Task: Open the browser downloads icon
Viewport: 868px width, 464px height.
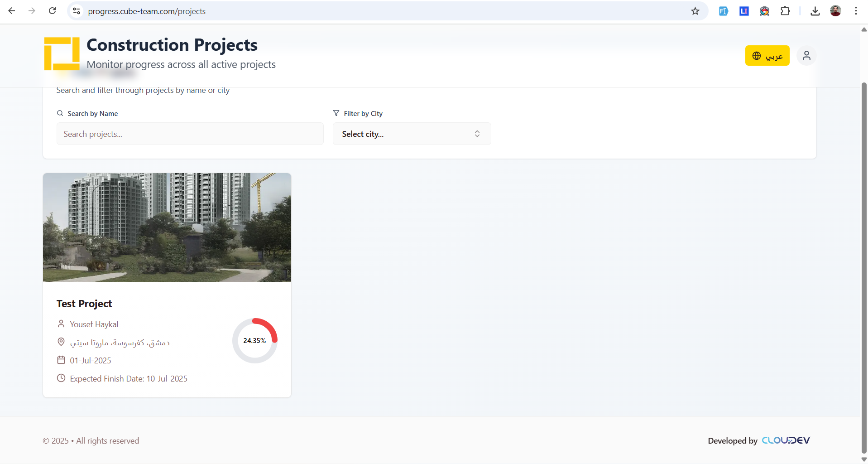Action: coord(815,11)
